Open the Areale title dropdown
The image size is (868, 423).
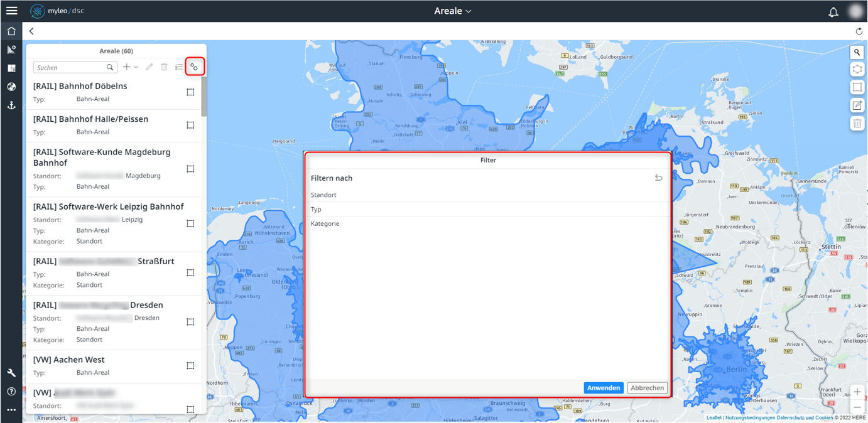click(x=453, y=11)
